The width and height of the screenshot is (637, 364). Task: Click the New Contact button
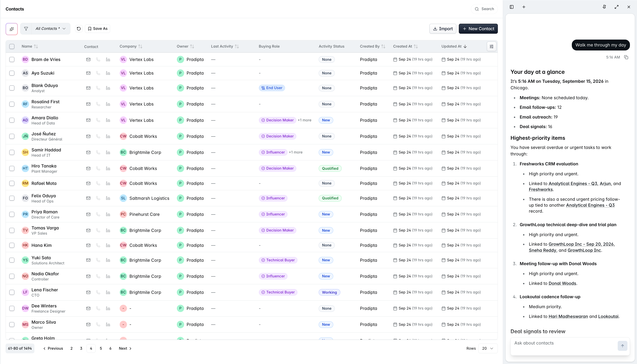(478, 29)
